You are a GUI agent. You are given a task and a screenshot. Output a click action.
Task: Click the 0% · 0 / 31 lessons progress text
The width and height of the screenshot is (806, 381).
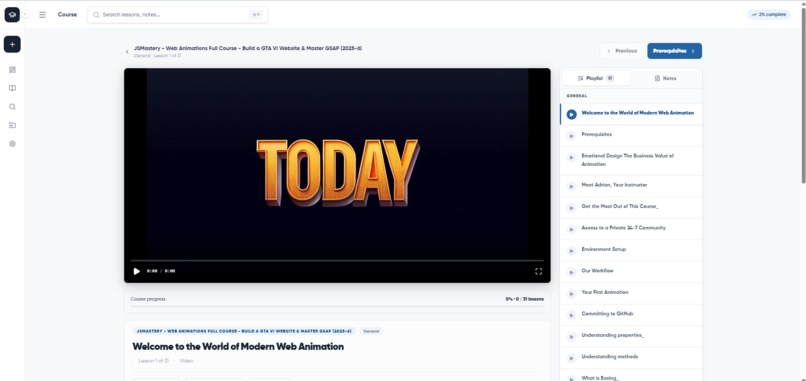click(524, 299)
